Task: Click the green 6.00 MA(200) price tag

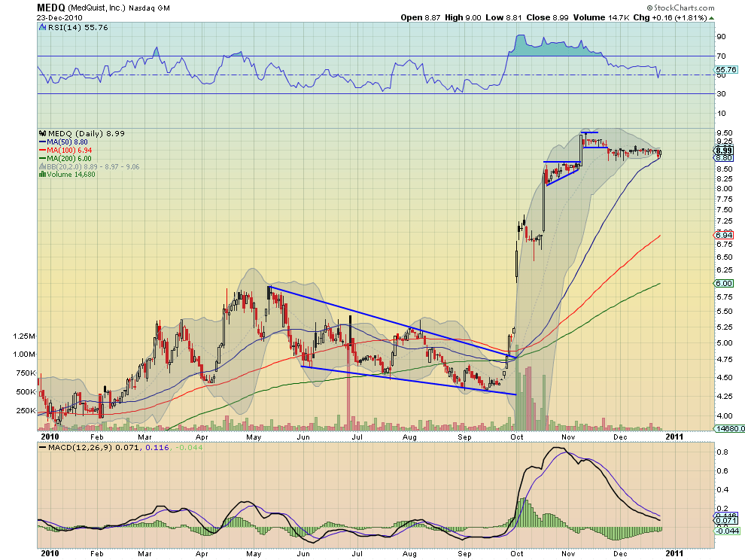Action: click(x=724, y=283)
